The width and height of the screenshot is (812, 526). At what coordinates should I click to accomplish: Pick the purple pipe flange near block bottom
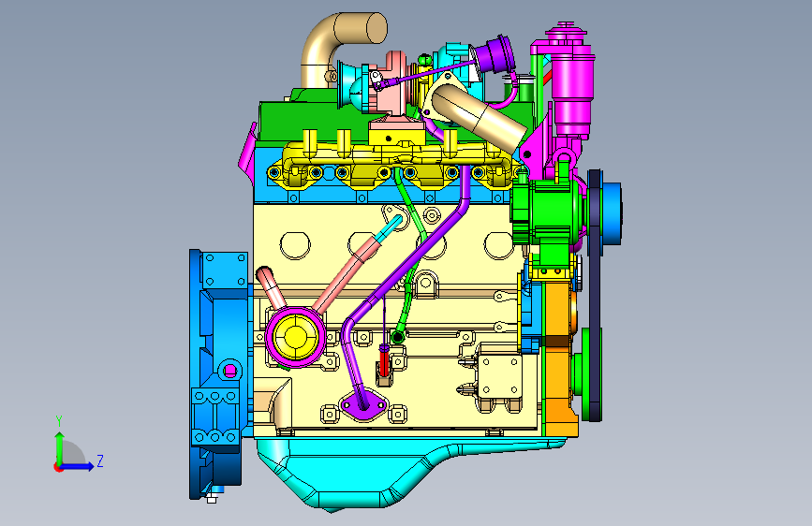tap(364, 405)
